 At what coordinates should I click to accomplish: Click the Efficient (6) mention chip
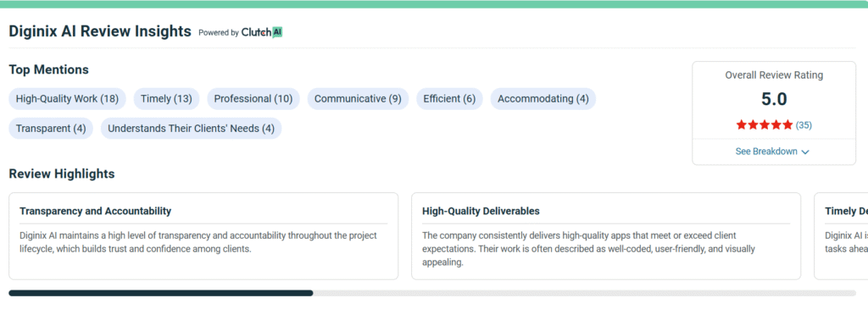449,99
